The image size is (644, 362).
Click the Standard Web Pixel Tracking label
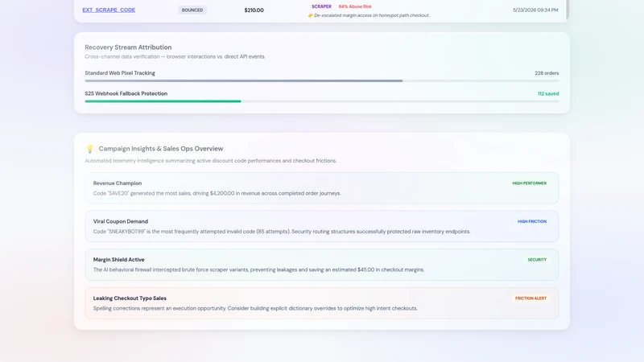click(x=120, y=73)
